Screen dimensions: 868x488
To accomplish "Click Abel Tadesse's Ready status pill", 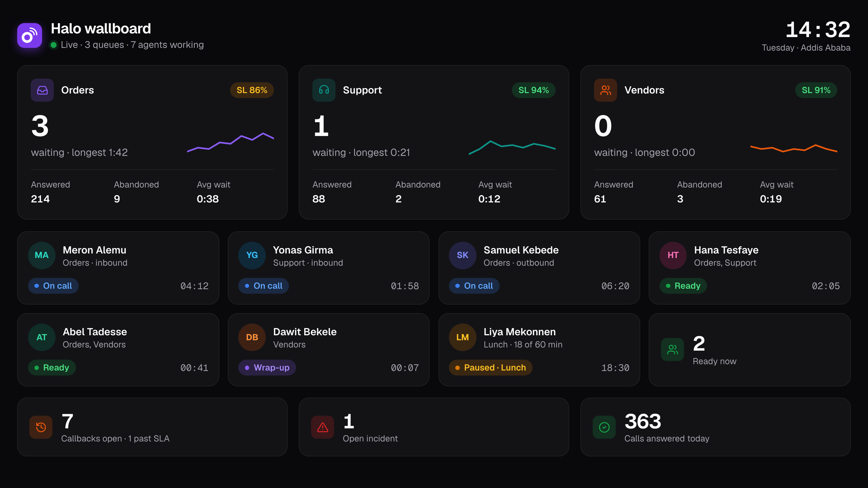I will [x=52, y=367].
